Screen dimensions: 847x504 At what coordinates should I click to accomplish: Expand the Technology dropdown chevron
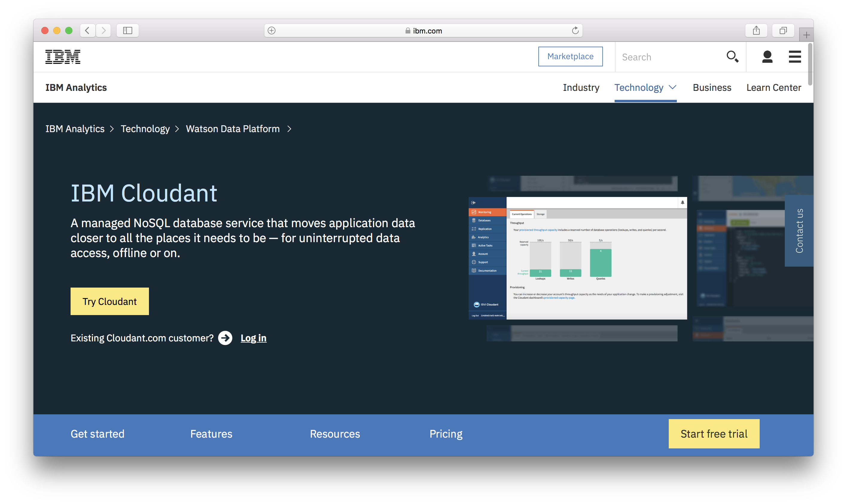point(672,87)
